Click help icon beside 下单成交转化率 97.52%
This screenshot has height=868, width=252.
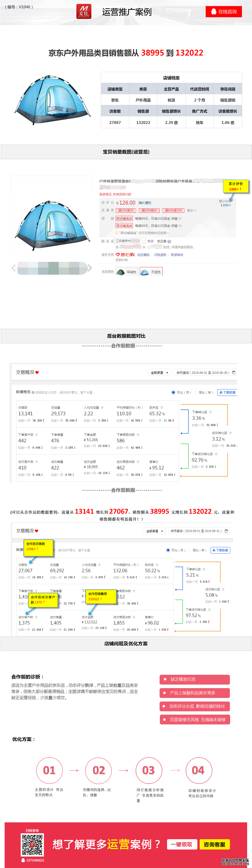(x=209, y=610)
